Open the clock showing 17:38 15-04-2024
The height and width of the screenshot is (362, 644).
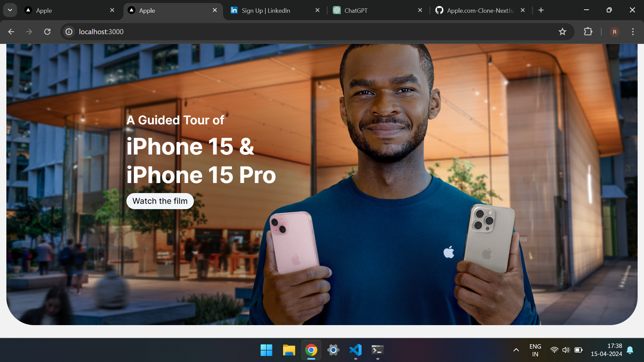pyautogui.click(x=606, y=350)
